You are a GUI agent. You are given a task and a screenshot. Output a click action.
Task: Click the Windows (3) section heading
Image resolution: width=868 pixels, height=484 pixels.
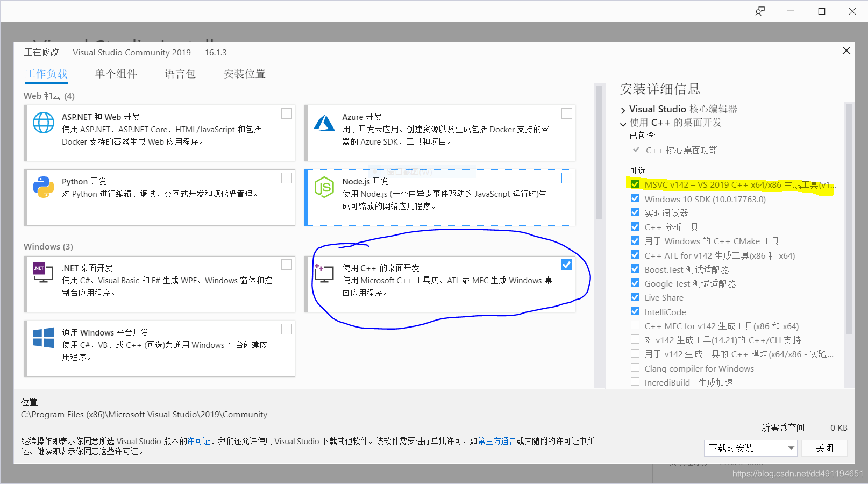(x=48, y=246)
